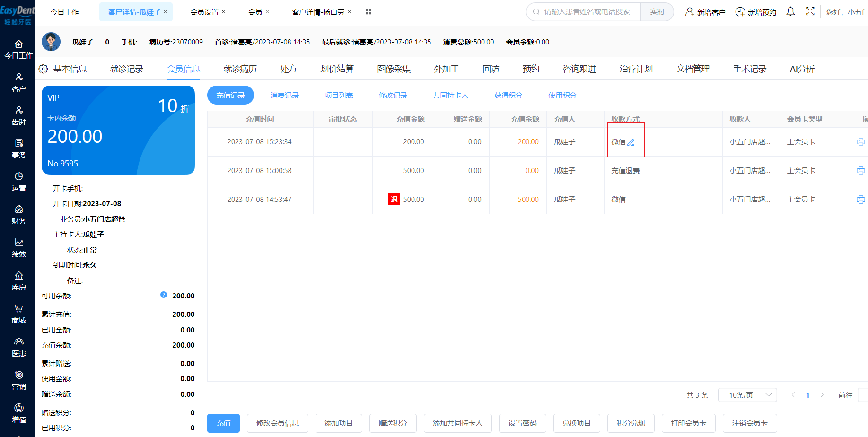Edit payment method pencil icon next to 微信
Image resolution: width=868 pixels, height=437 pixels.
coord(631,142)
